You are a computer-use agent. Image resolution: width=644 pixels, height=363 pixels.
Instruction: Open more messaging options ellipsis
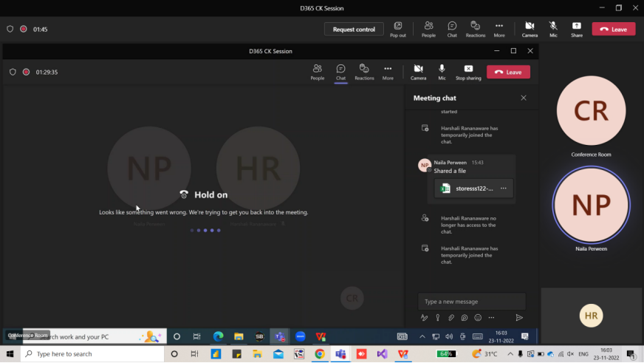tap(491, 317)
